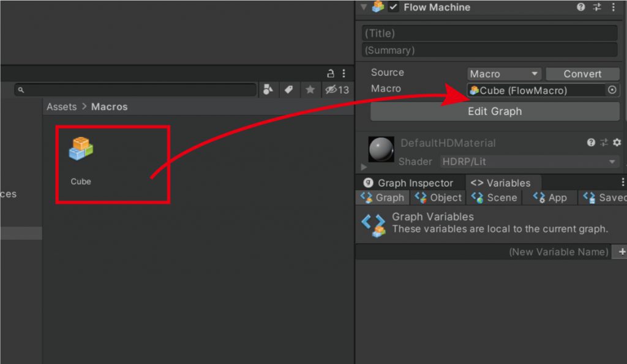
Task: Open the Source dropdown set to Macro
Action: pos(504,74)
